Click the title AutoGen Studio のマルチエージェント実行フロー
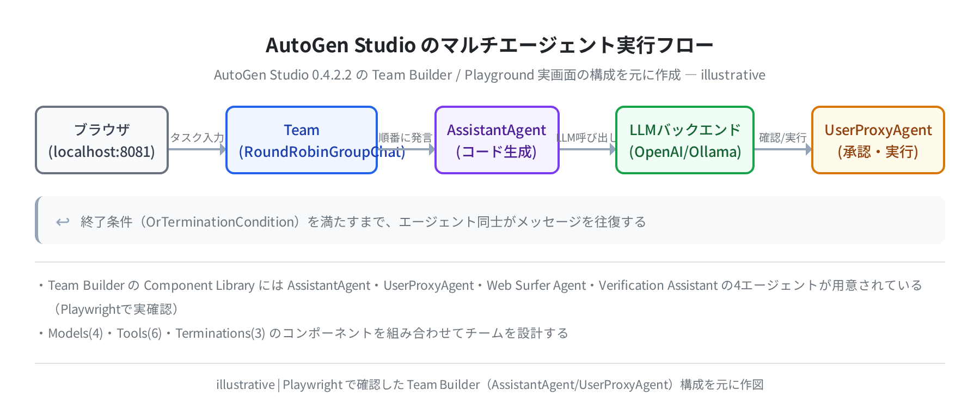The image size is (980, 414). point(489,45)
